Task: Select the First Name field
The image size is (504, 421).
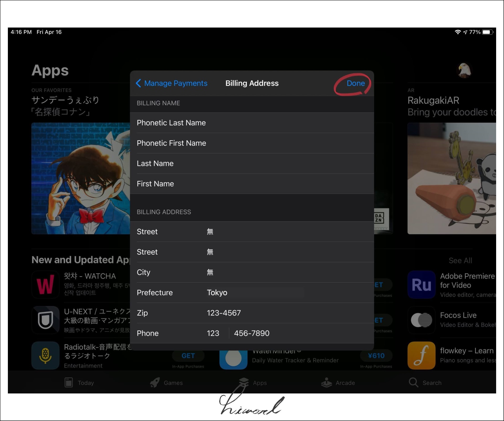Action: click(252, 184)
